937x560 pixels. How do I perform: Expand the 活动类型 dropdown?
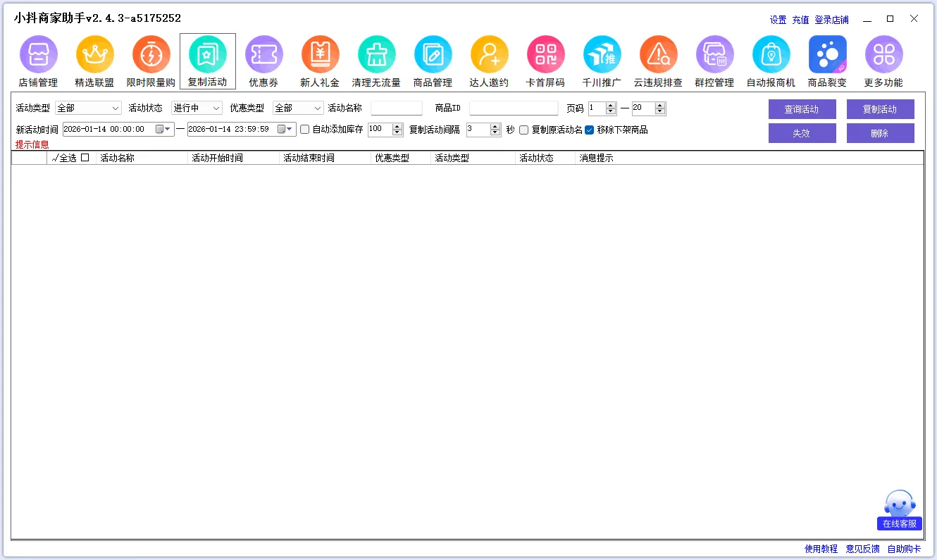(x=88, y=108)
